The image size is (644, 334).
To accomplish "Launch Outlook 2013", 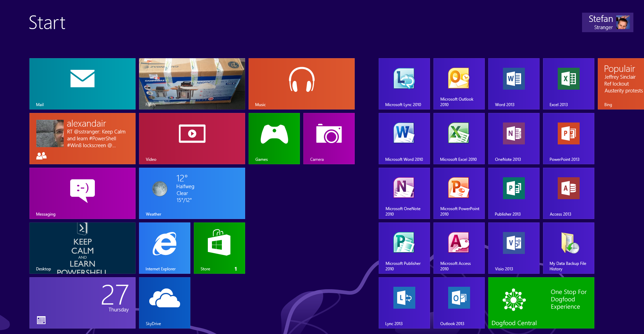I will coord(459,303).
